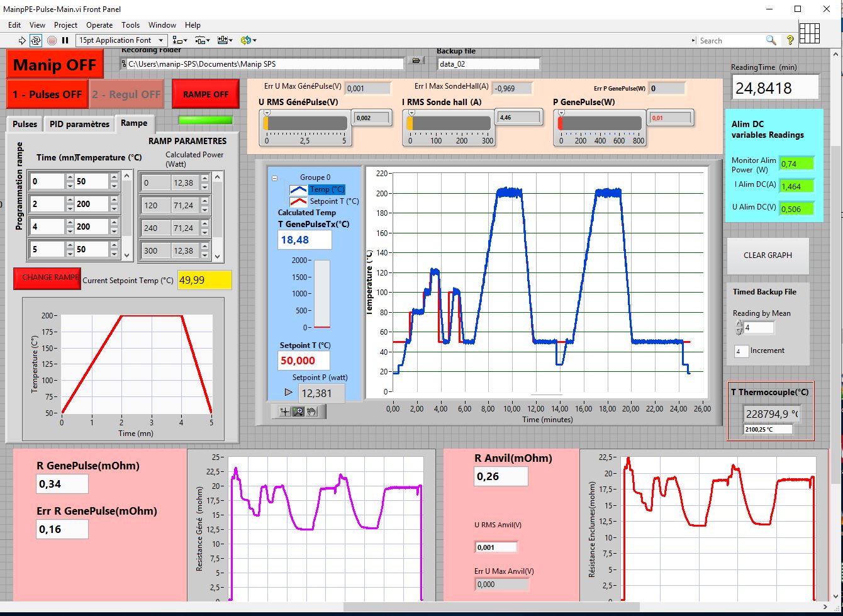Toggle the RAMPE OFF switch
The width and height of the screenshot is (843, 616).
[206, 94]
